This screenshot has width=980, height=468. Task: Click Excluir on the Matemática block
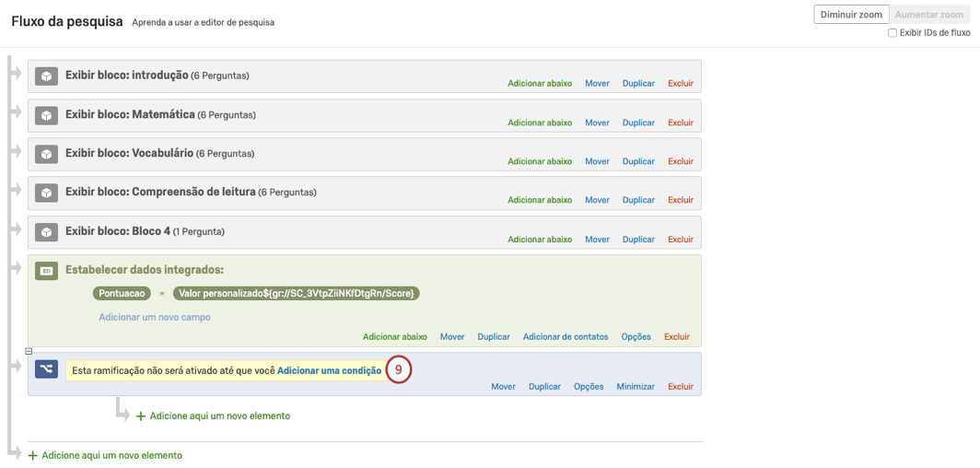point(681,123)
